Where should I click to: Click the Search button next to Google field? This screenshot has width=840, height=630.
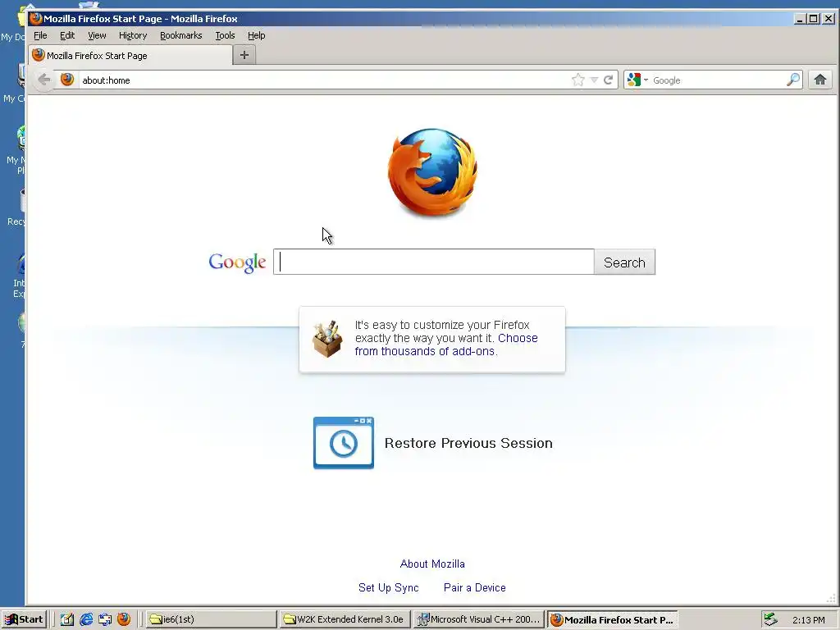(x=624, y=262)
